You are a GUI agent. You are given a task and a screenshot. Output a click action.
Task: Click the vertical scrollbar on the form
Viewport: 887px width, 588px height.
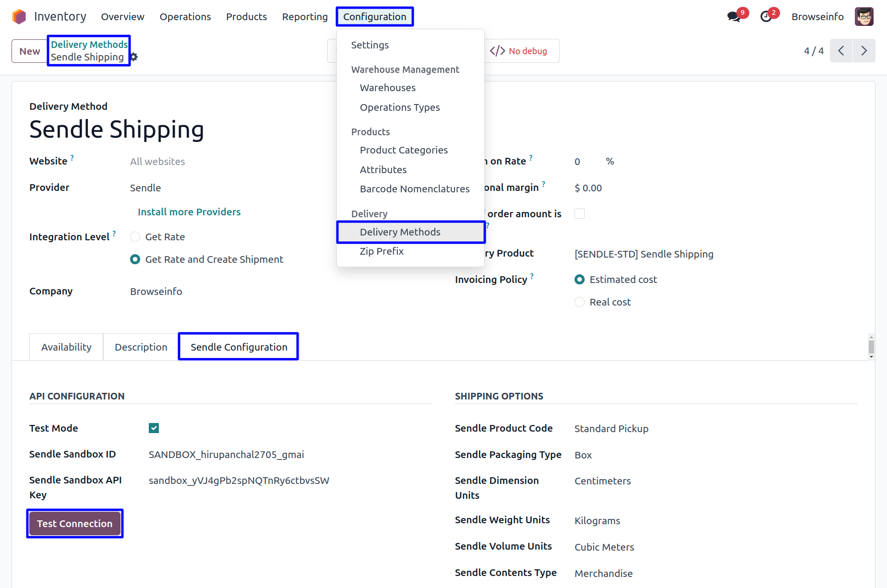coord(871,346)
